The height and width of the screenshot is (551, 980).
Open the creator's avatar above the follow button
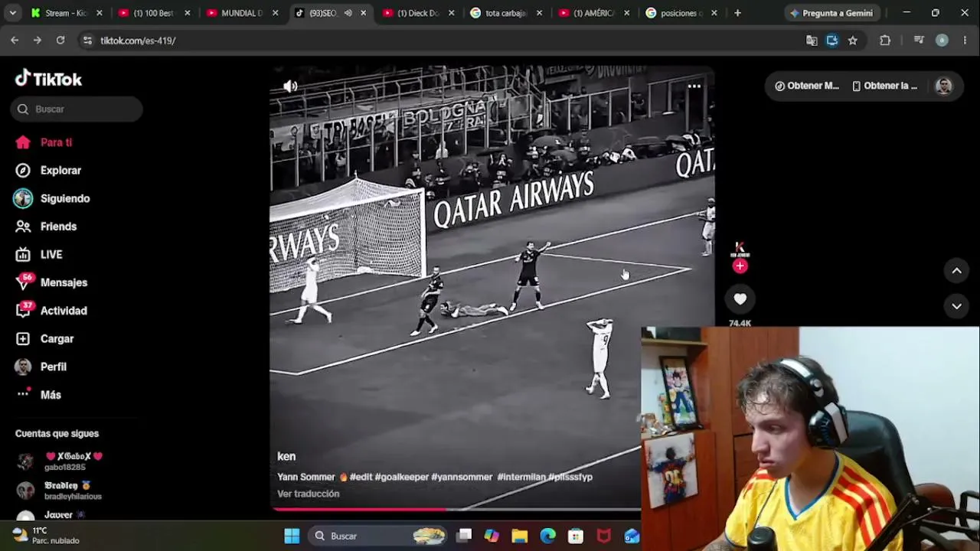(740, 248)
